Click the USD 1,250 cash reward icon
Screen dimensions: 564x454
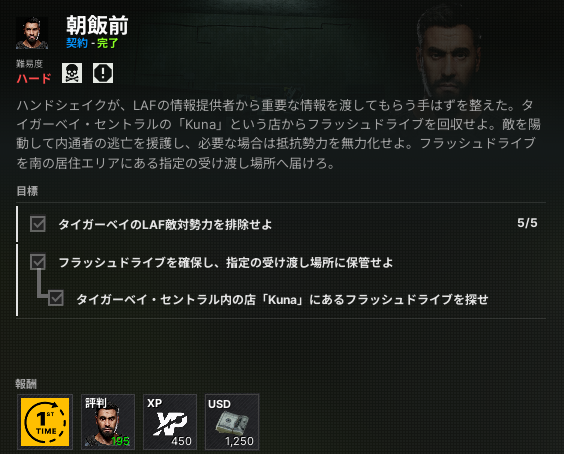coord(232,422)
